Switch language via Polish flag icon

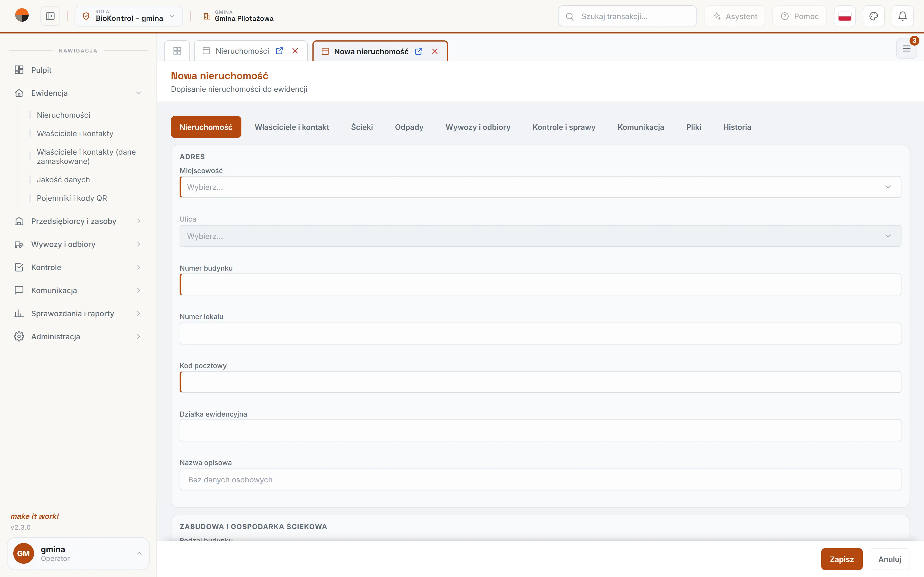(x=845, y=16)
